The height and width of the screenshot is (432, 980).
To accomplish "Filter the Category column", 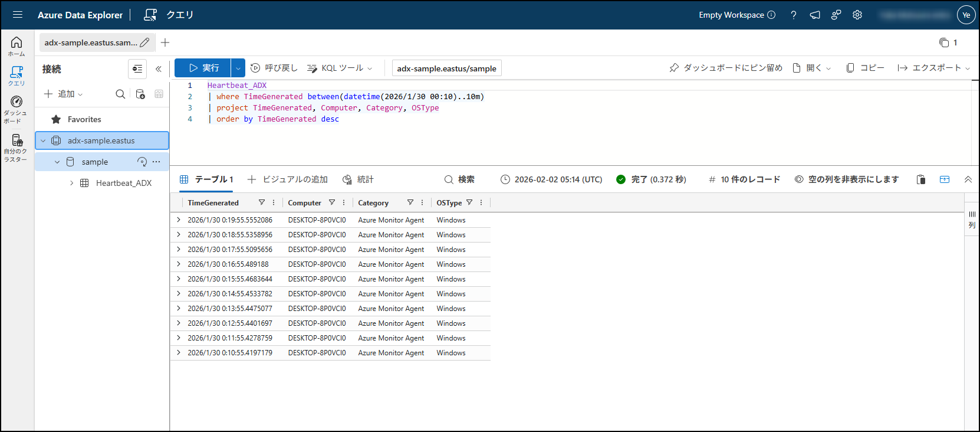I will coord(410,202).
